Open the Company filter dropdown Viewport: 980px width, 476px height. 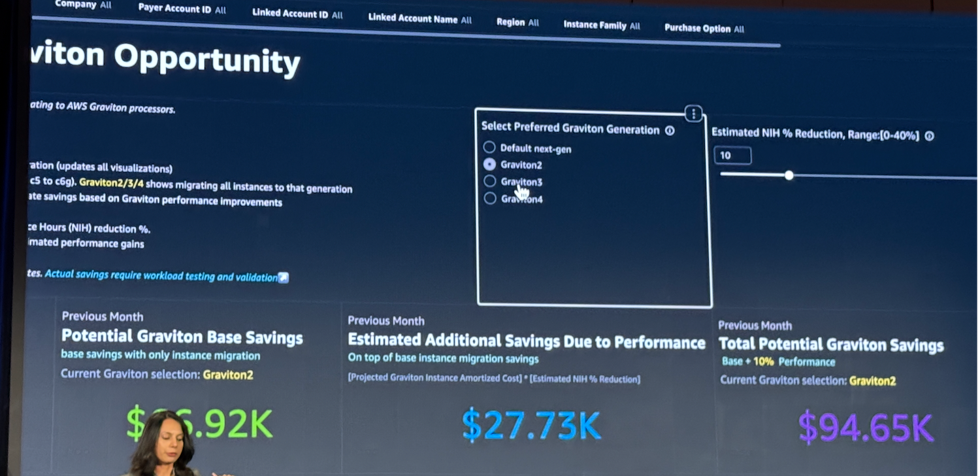coord(83,5)
